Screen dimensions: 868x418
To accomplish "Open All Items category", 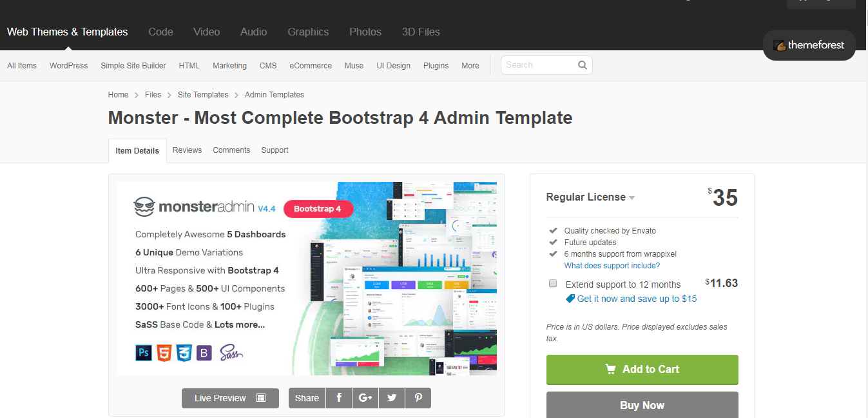I will 22,66.
